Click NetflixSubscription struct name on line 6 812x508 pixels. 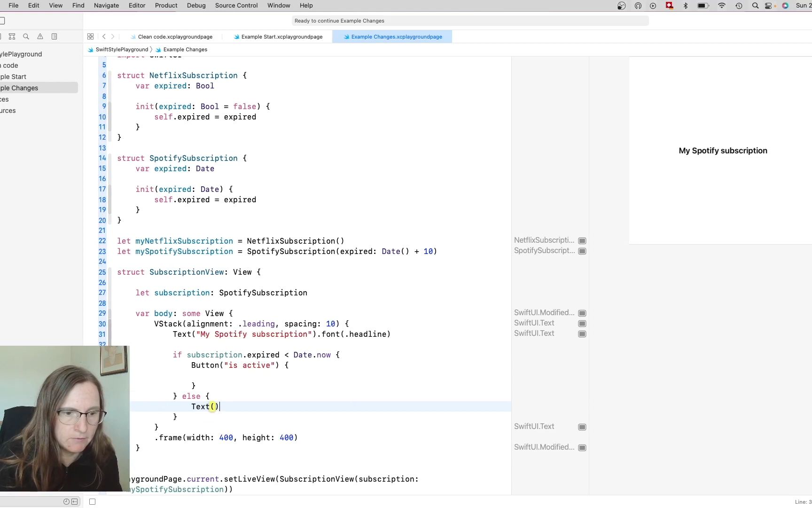(x=193, y=76)
